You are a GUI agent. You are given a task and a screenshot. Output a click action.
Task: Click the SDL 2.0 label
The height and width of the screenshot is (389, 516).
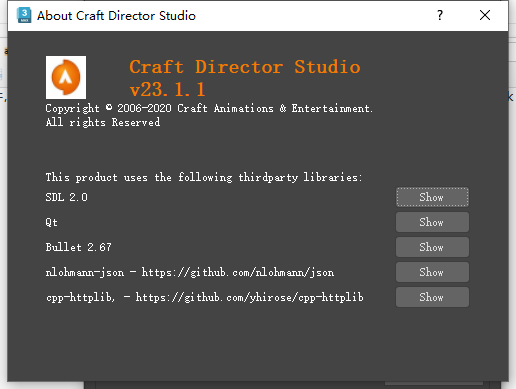[x=67, y=197]
